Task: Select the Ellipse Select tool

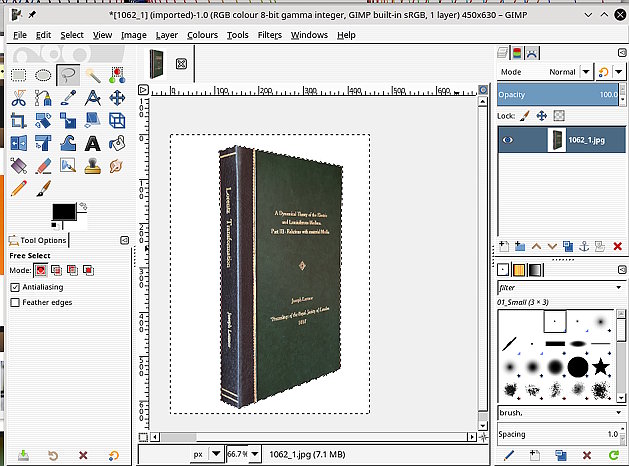Action: 43,75
